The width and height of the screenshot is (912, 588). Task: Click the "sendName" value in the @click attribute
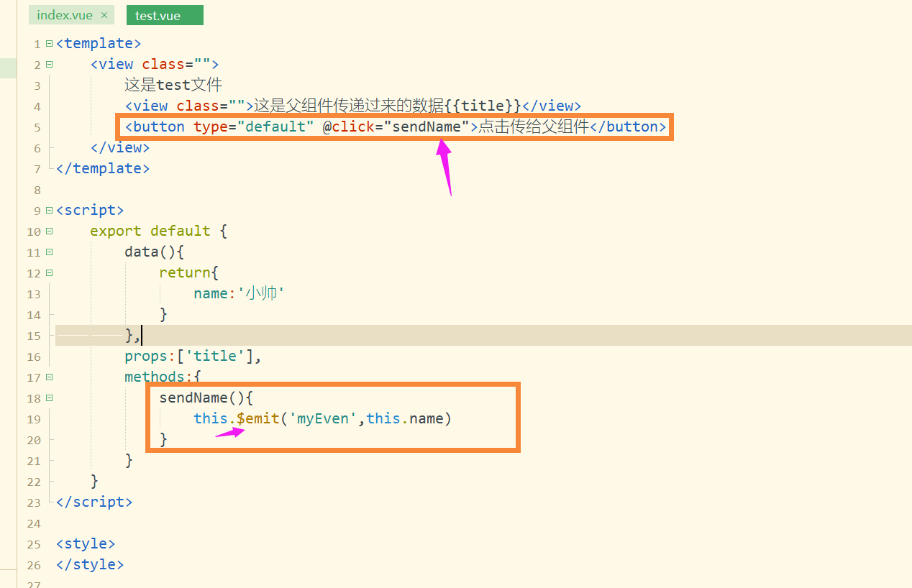tap(427, 127)
